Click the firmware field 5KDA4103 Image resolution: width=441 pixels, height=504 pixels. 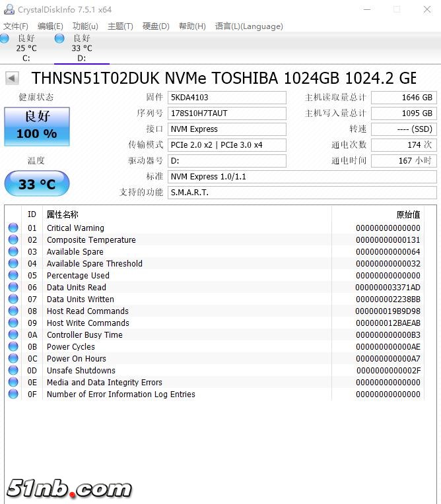[227, 98]
